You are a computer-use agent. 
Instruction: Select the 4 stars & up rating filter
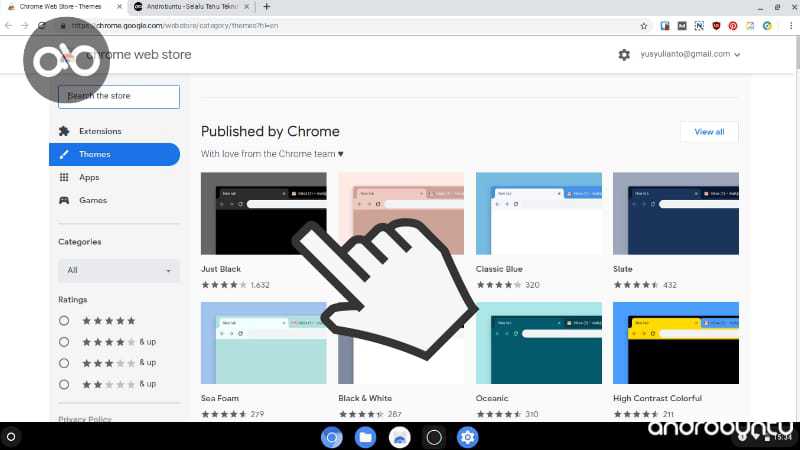click(64, 342)
